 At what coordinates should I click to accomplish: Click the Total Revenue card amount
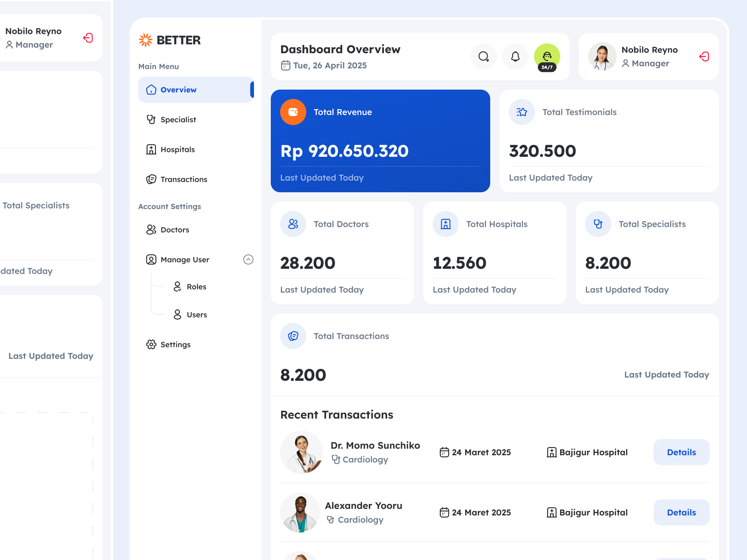[x=345, y=151]
